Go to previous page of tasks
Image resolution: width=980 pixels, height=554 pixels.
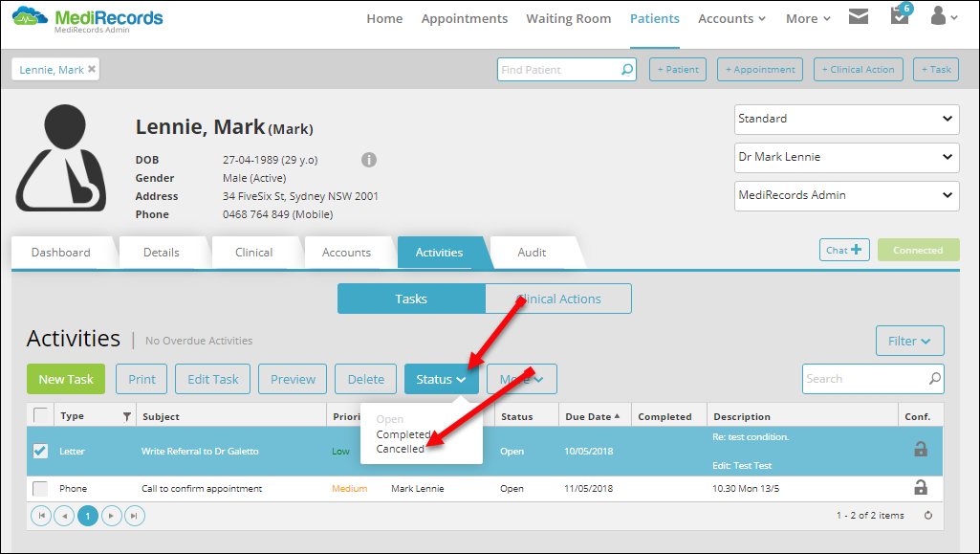[64, 516]
